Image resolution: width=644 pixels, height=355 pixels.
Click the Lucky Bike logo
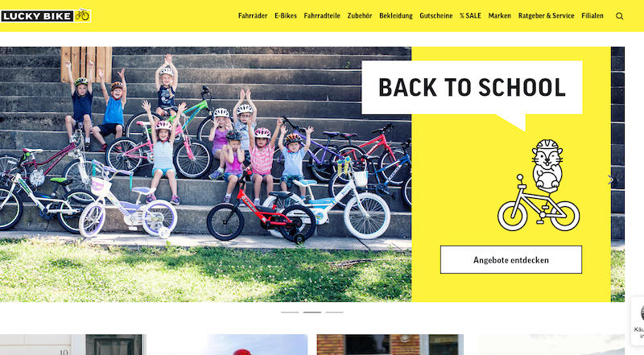pyautogui.click(x=46, y=15)
